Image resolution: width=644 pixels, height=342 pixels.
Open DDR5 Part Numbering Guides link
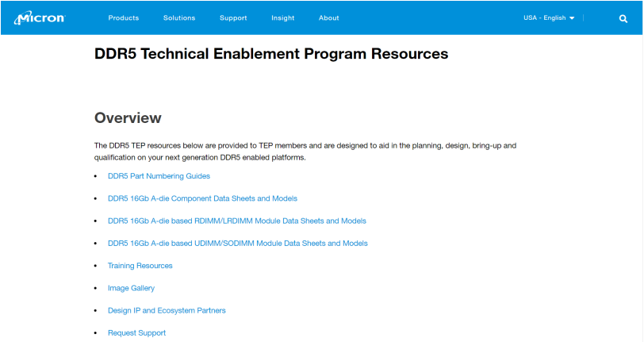click(x=159, y=175)
